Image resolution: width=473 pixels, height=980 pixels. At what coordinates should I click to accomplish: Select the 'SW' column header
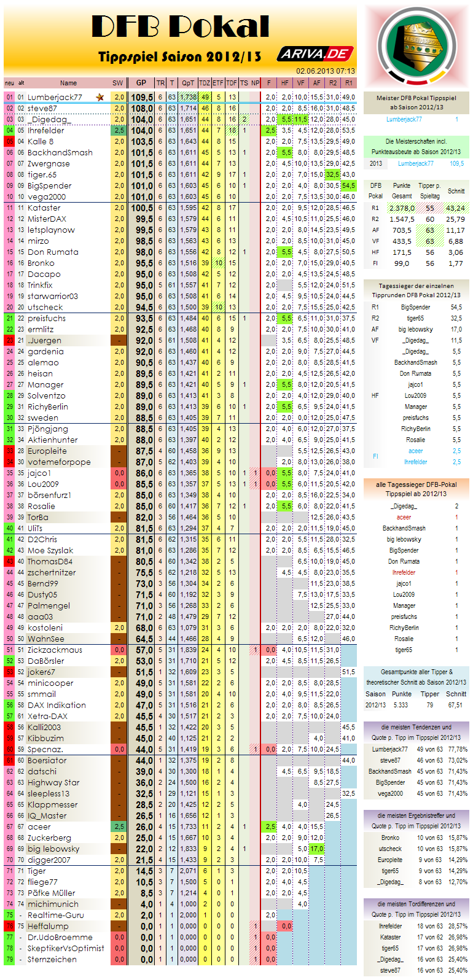pyautogui.click(x=118, y=83)
